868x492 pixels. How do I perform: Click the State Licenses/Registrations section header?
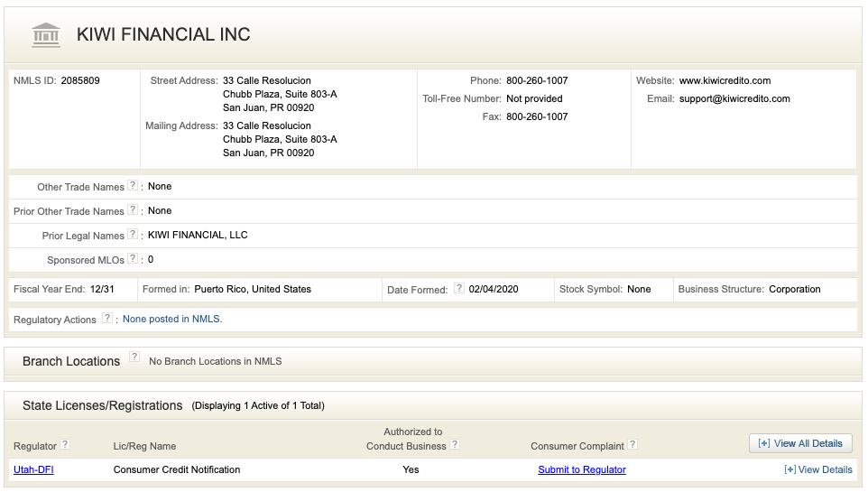(102, 405)
